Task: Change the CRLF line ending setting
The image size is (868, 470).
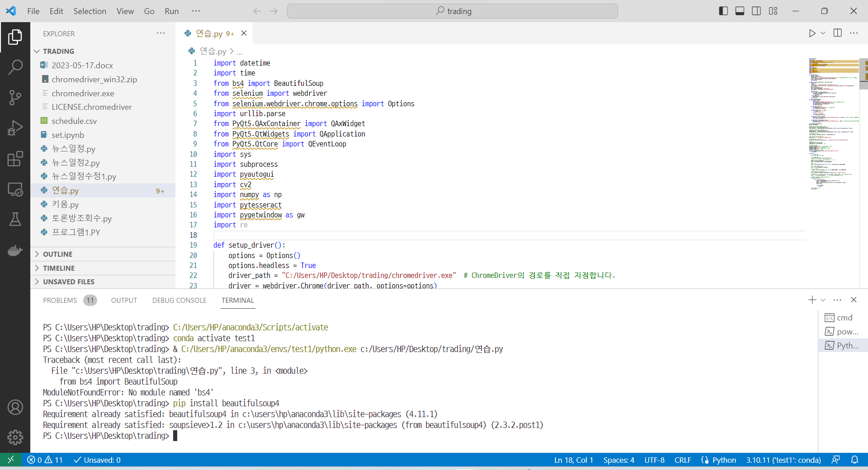Action: (682, 460)
